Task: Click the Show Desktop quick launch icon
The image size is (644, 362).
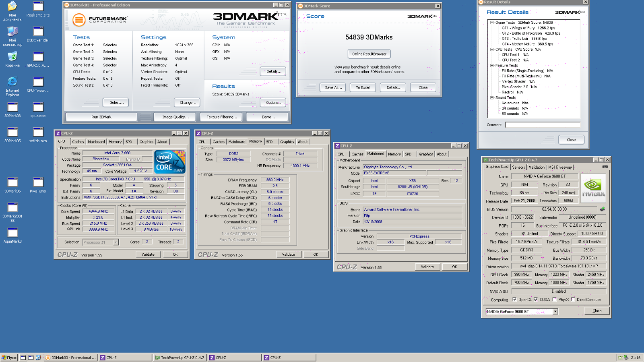Action: point(23,358)
